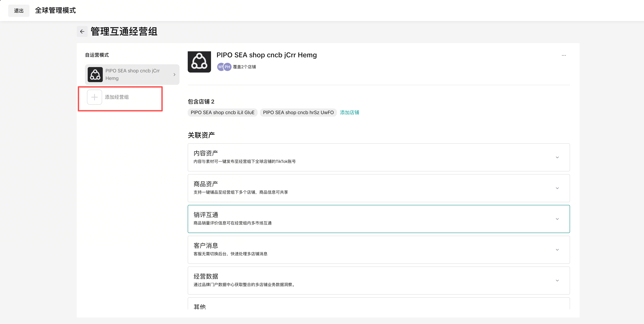Expand the 销评互通 section chevron
The image size is (644, 324).
(x=557, y=219)
